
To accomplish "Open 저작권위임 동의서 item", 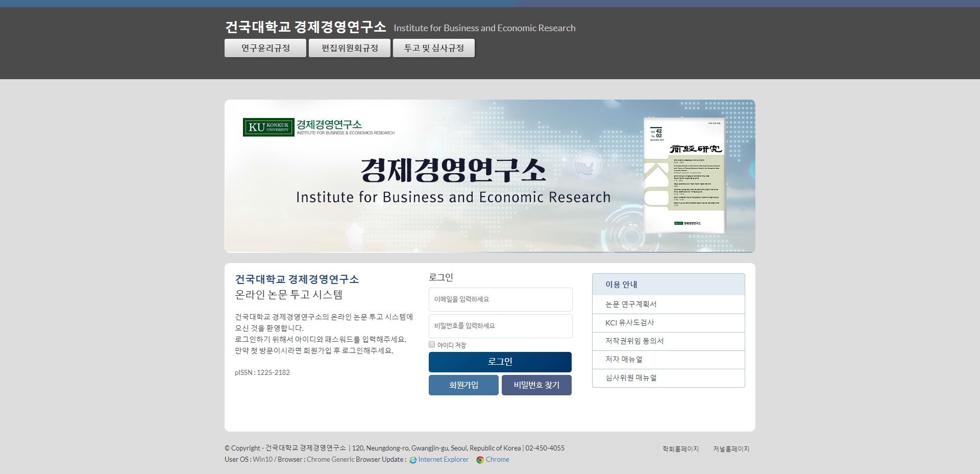I will click(x=669, y=341).
